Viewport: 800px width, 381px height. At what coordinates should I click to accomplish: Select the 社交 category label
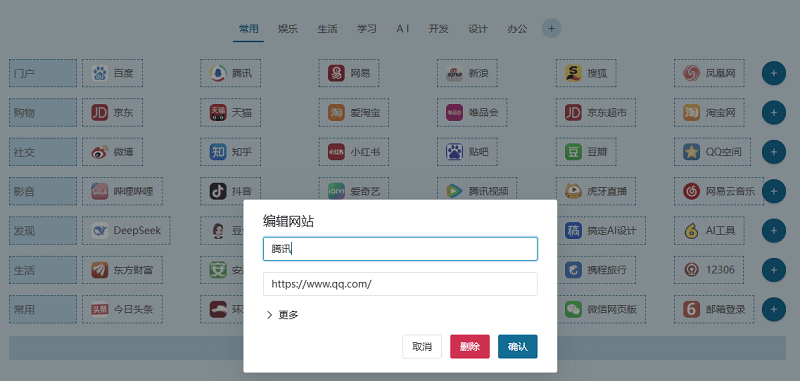pyautogui.click(x=43, y=152)
